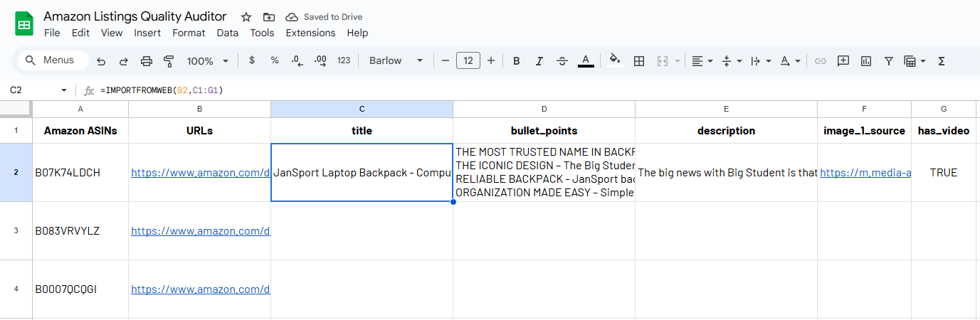
Task: Click the insert chart icon
Action: (x=866, y=61)
